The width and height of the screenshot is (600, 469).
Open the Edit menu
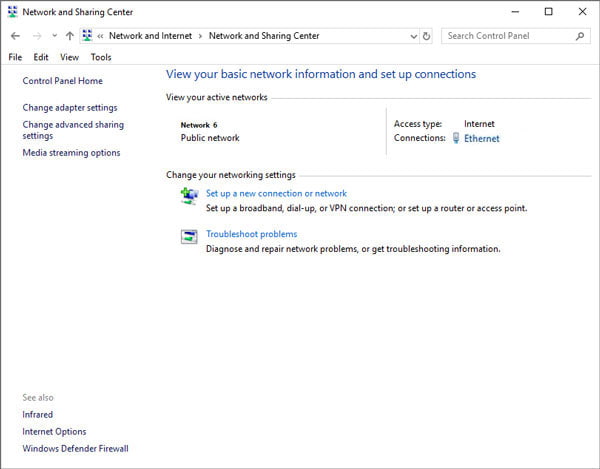41,57
